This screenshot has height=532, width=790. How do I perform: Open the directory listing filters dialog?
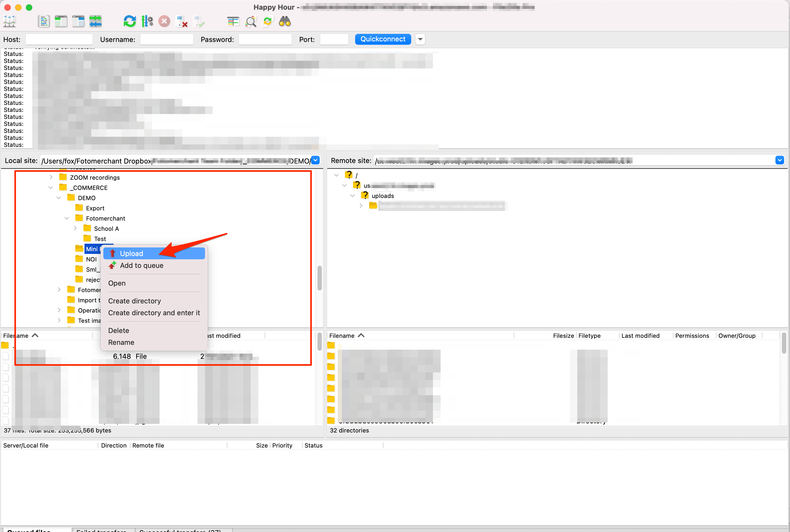(233, 21)
